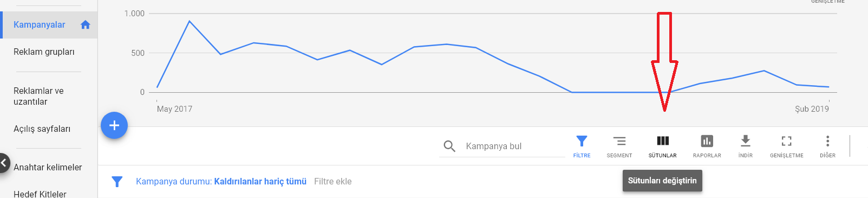Image resolution: width=868 pixels, height=198 pixels.
Task: Click the Filtre funnel icon in toolbar
Action: [x=582, y=141]
